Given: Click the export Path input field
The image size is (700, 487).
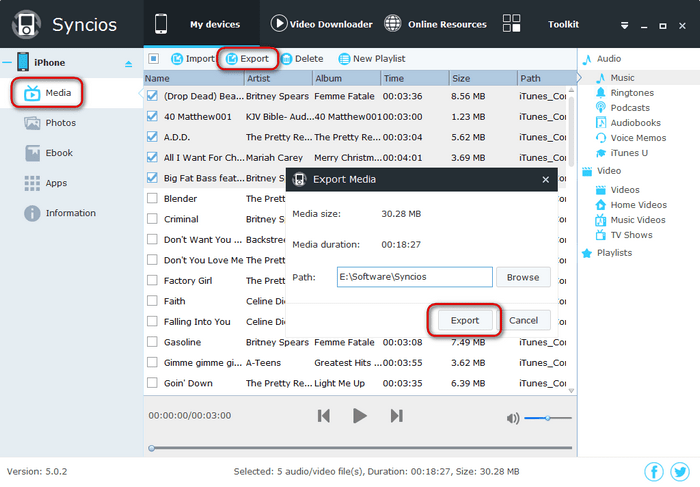Looking at the screenshot, I should 415,277.
